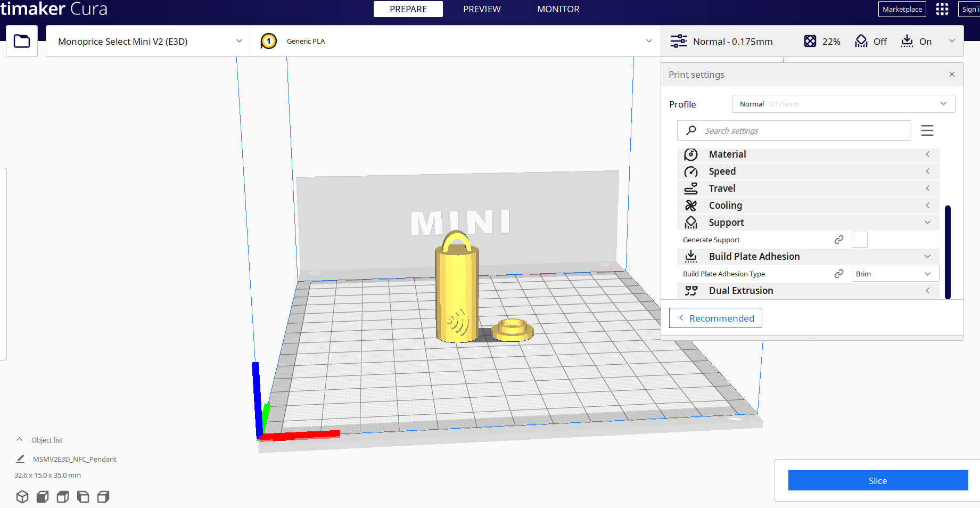
Task: Close the Print settings panel
Action: 952,75
